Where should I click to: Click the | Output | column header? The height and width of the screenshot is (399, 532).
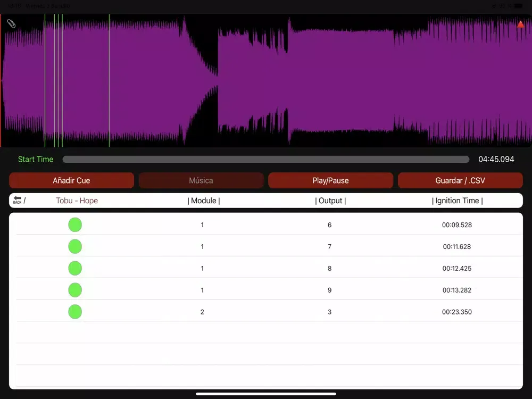tap(330, 201)
